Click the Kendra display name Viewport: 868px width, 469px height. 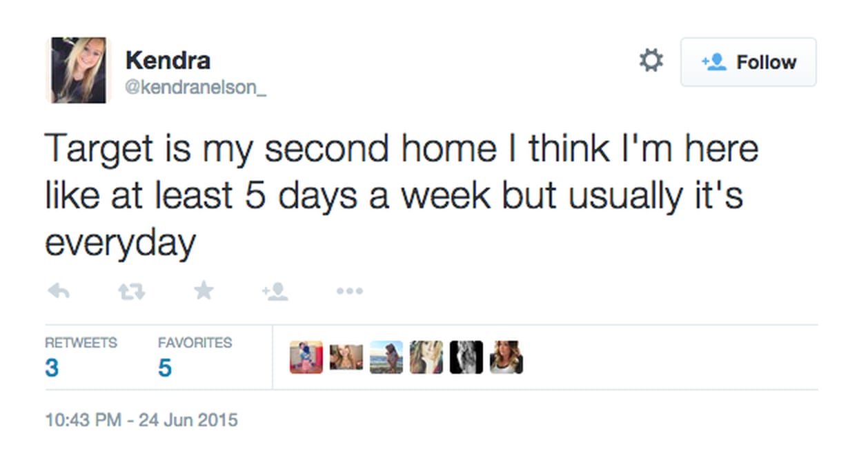tap(168, 60)
